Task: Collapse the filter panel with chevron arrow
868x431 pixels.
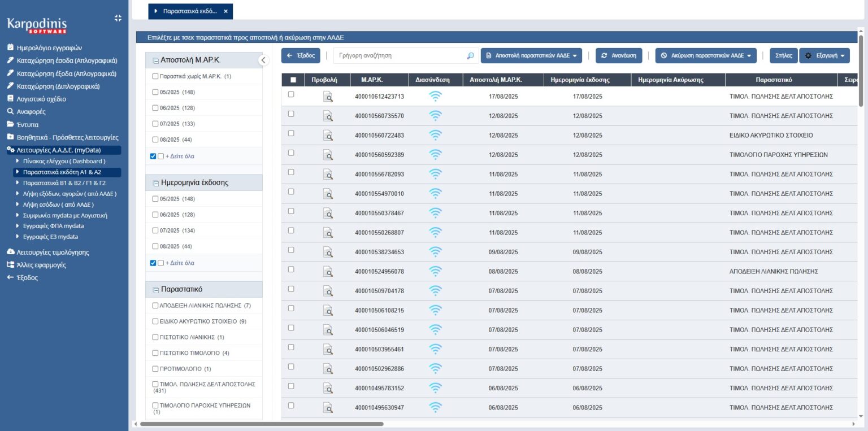Action: [x=263, y=60]
